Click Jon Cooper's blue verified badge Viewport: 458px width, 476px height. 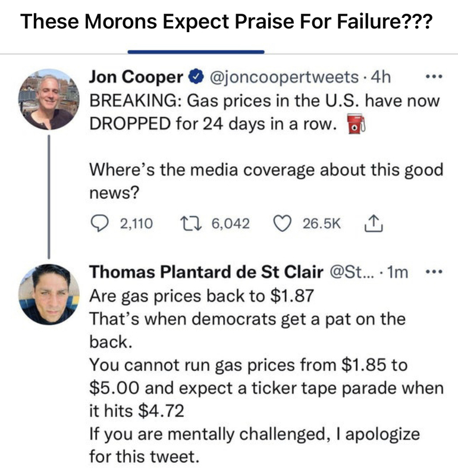(x=196, y=77)
